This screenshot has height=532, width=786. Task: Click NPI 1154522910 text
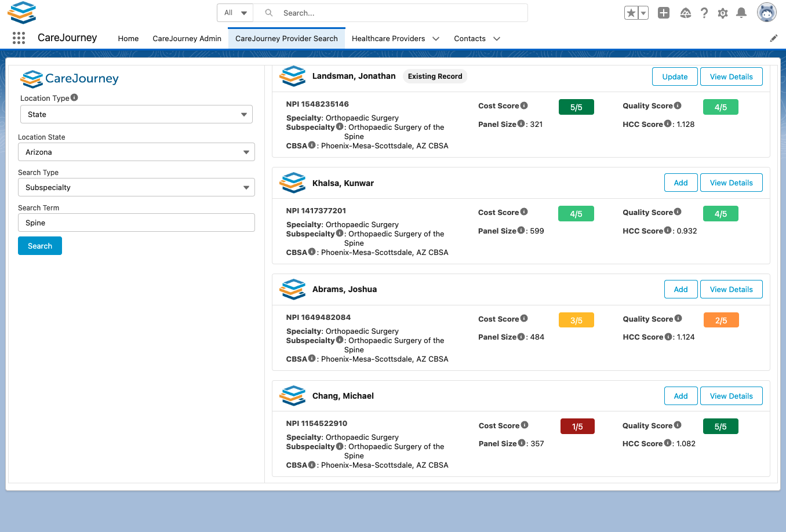pos(316,423)
